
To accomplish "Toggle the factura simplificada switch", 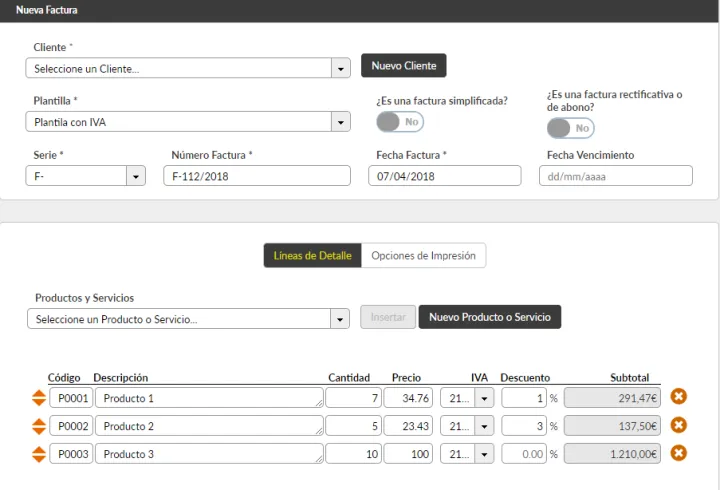I will (400, 121).
